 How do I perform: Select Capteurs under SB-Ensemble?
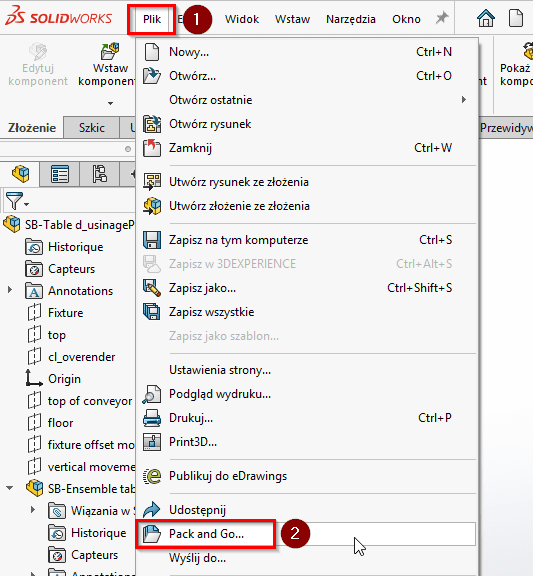[83, 555]
